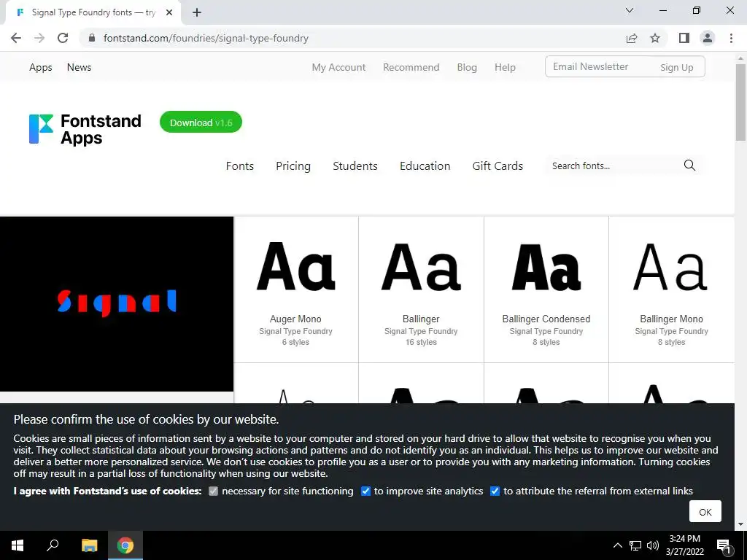Image resolution: width=747 pixels, height=560 pixels.
Task: Uncheck 'attribute the referral from external links' checkbox
Action: 495,491
